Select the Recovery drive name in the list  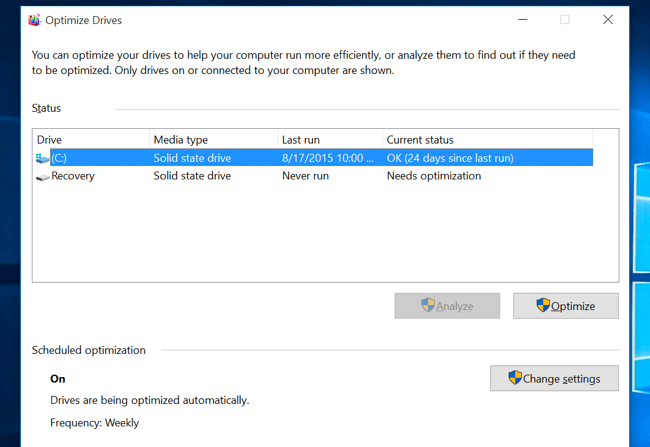point(73,176)
